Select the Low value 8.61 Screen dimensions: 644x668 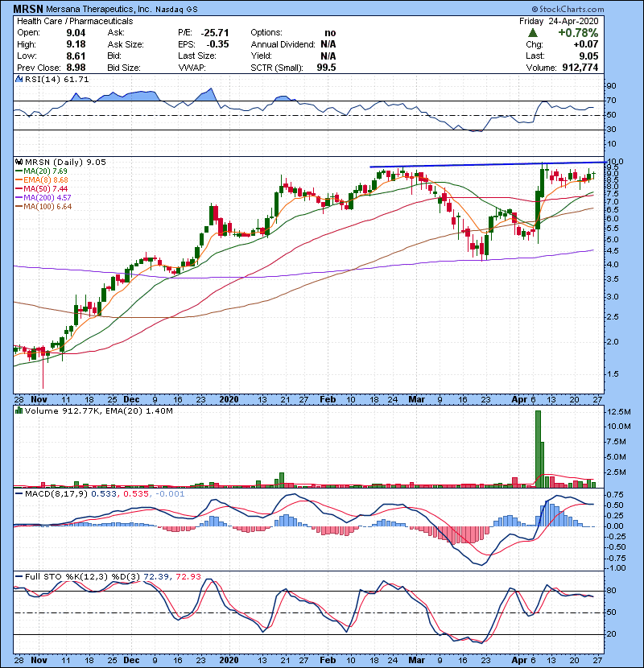(76, 56)
